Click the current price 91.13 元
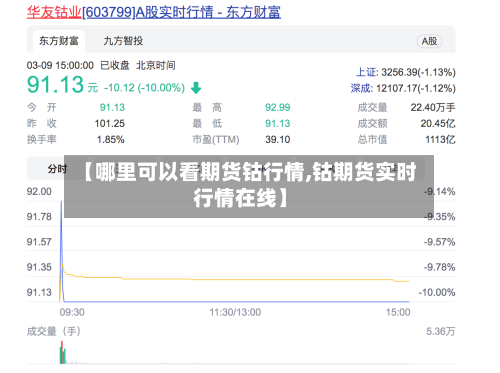Screen dimensions: 500x373 coord(62,85)
